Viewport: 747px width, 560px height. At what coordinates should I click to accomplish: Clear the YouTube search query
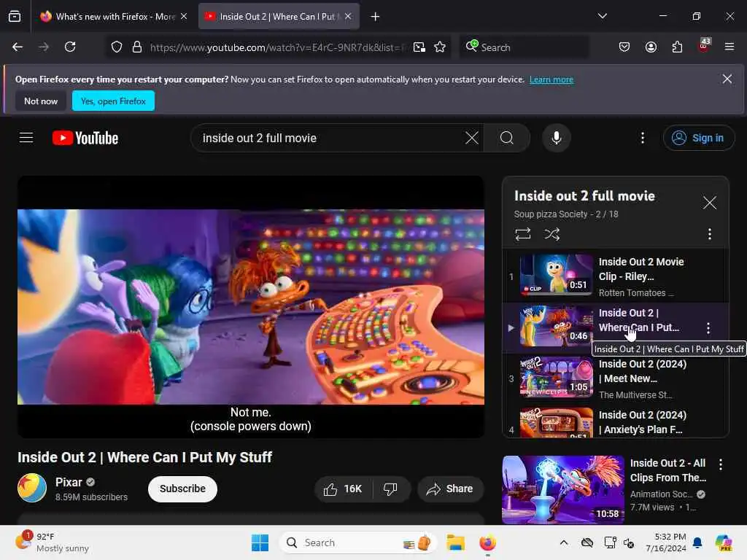click(x=472, y=138)
